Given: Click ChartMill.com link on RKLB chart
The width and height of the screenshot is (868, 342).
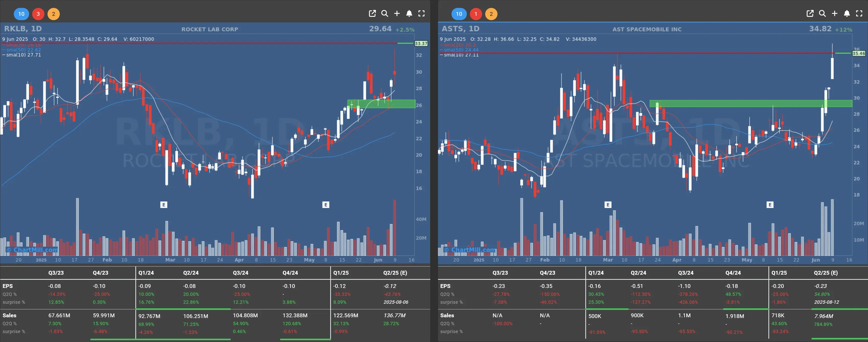Looking at the screenshot, I should pos(32,250).
